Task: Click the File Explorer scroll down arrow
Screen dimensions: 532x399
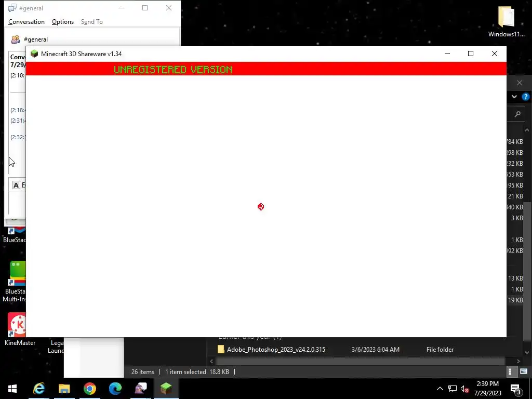Action: [527, 353]
